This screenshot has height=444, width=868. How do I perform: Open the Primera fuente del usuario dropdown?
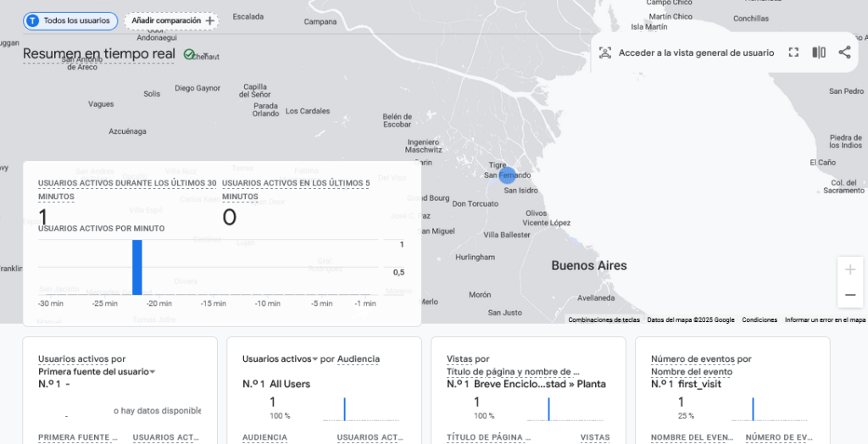(x=97, y=371)
